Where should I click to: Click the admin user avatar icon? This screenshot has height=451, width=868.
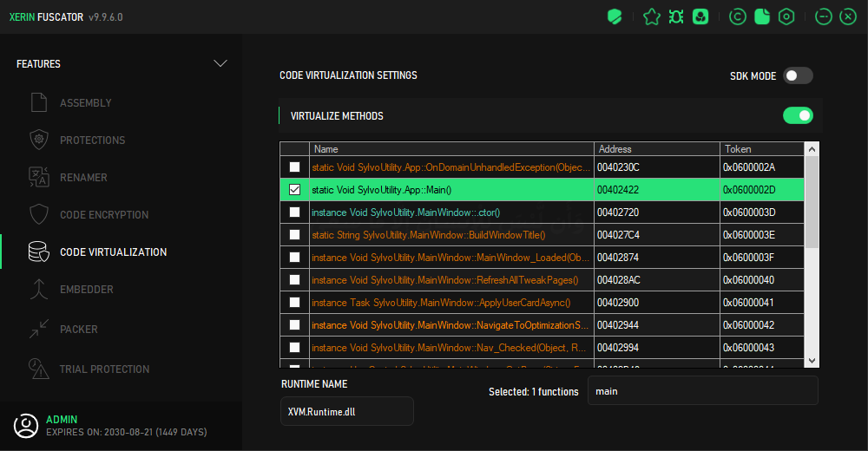coord(26,426)
